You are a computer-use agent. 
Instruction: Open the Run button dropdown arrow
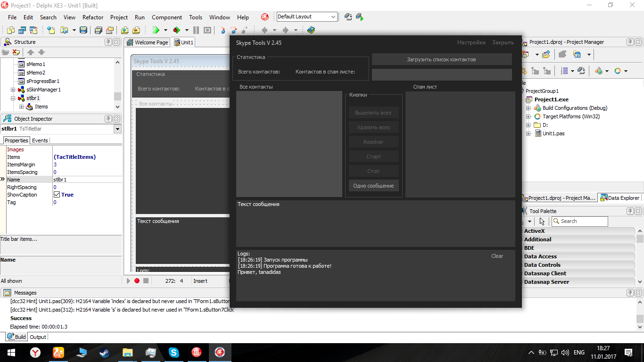pyautogui.click(x=165, y=30)
